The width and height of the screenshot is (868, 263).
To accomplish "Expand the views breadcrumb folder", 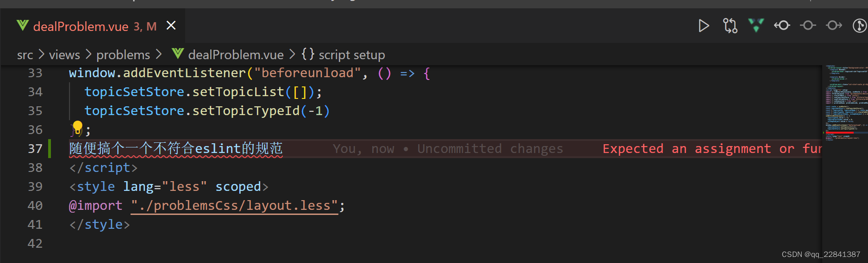I will click(64, 55).
